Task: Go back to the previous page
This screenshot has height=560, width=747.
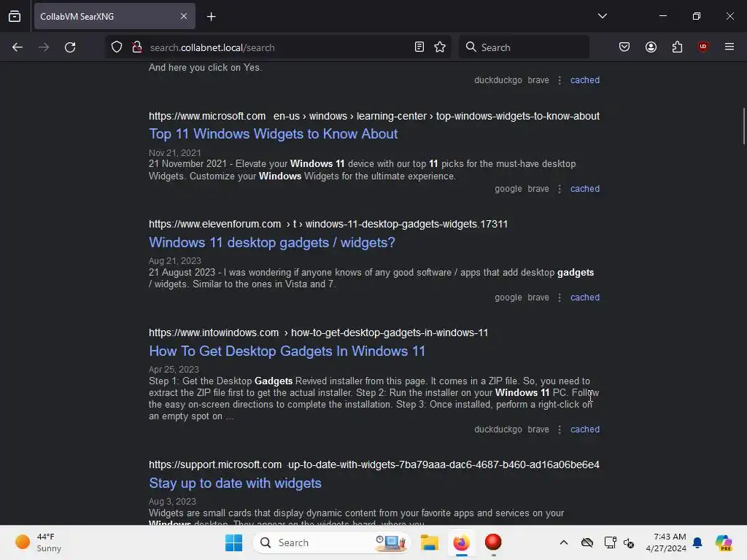Action: tap(18, 47)
